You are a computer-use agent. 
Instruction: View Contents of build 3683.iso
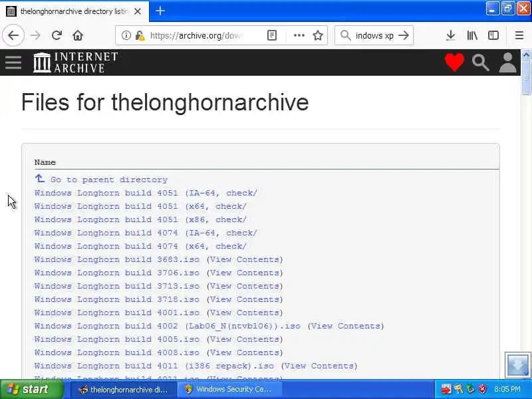tap(245, 259)
